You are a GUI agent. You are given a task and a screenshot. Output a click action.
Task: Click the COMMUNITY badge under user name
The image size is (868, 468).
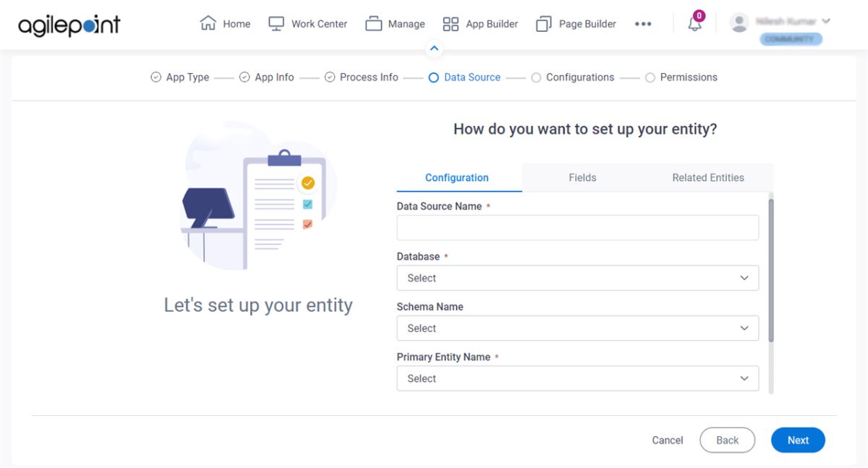click(790, 40)
